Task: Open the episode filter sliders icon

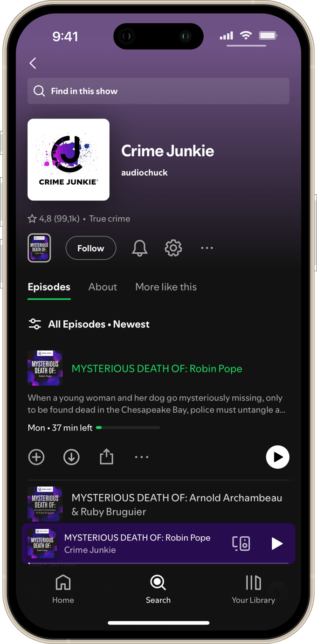Action: coord(35,324)
